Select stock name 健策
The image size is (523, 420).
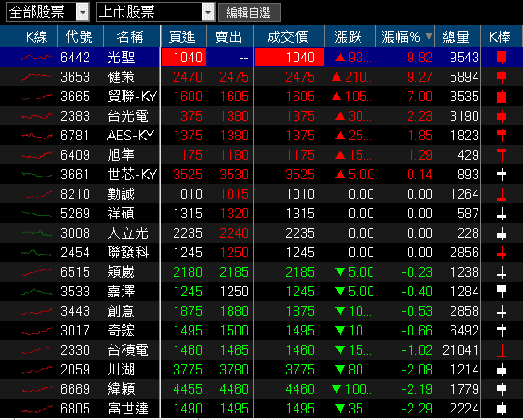121,77
